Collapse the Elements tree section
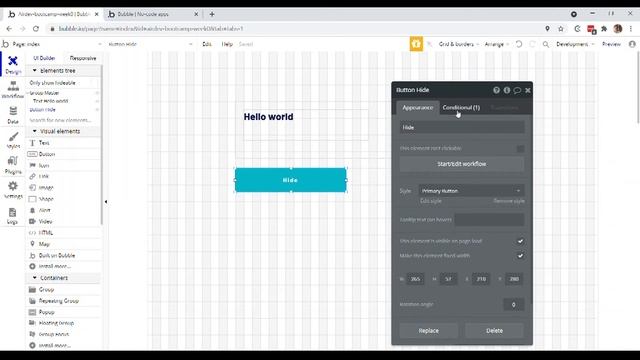Viewport: 640px width, 360px height. [x=35, y=71]
